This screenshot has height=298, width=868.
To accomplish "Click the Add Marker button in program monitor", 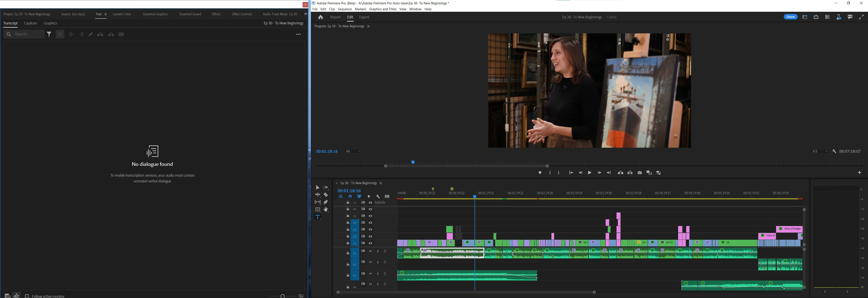I will tap(540, 173).
